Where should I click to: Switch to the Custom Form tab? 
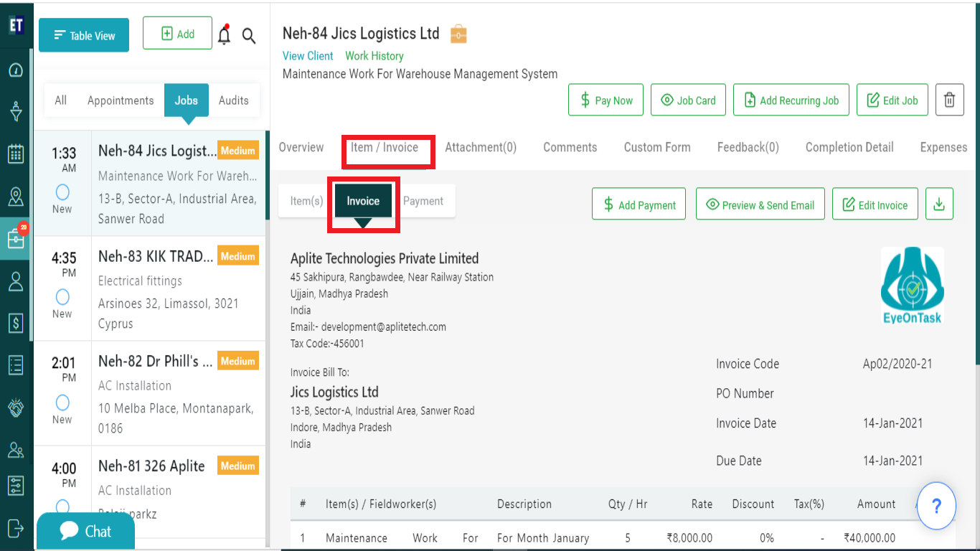point(657,147)
